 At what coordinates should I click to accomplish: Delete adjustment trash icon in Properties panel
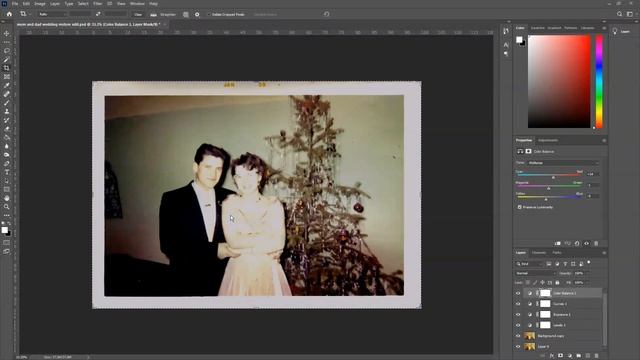[596, 243]
